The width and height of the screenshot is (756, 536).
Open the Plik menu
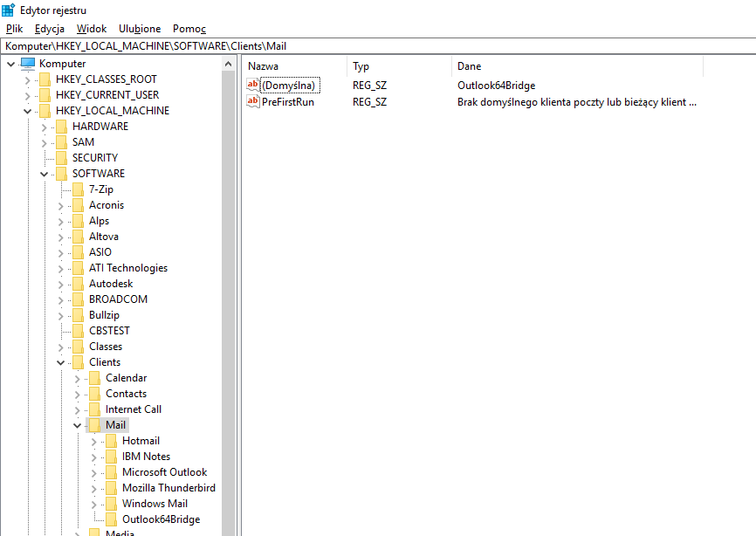coord(15,29)
